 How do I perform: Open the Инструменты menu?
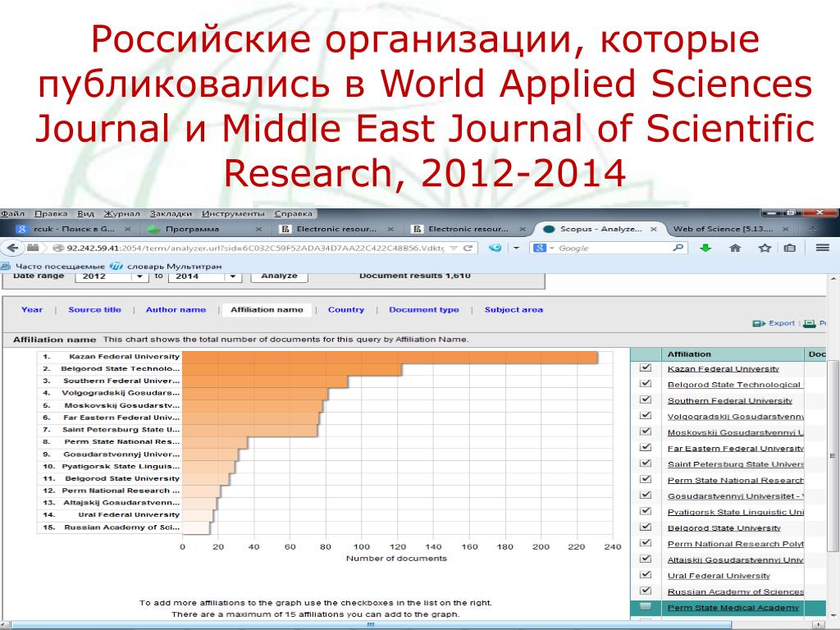click(233, 214)
